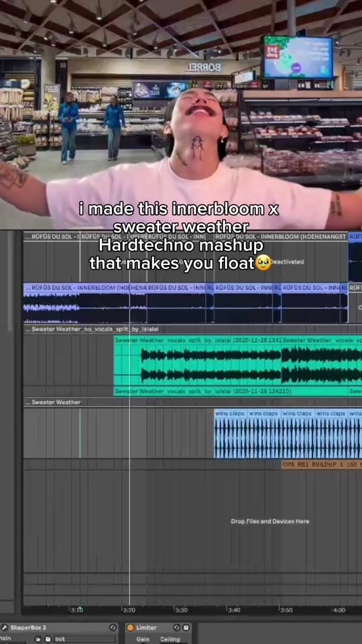Click the Deactivated clip label
362x644 pixels.
pyautogui.click(x=288, y=261)
